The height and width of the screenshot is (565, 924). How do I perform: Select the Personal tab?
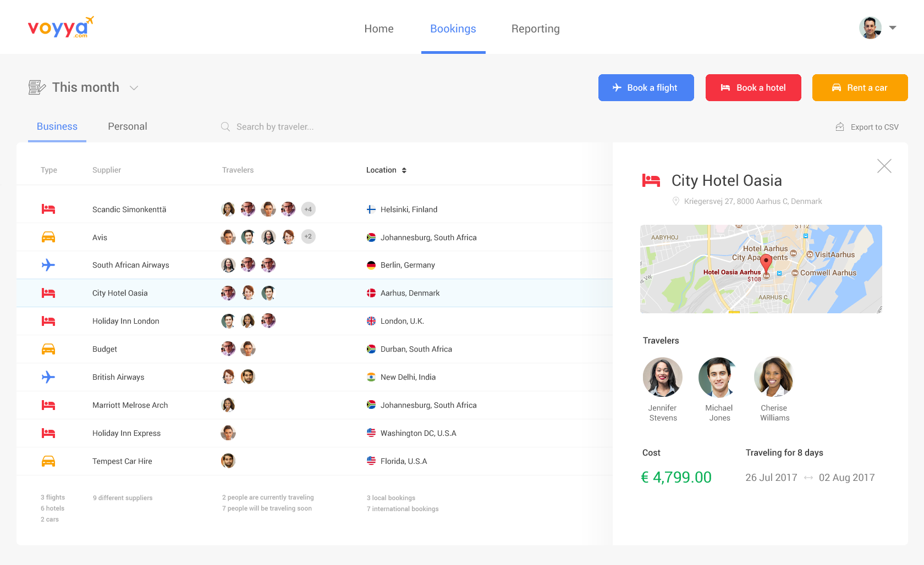[128, 126]
